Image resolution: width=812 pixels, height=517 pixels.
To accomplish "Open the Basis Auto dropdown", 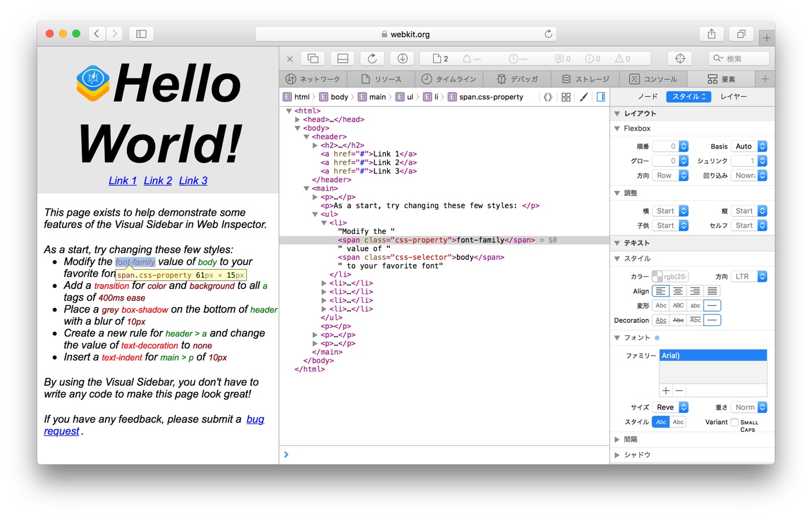I will click(x=749, y=146).
